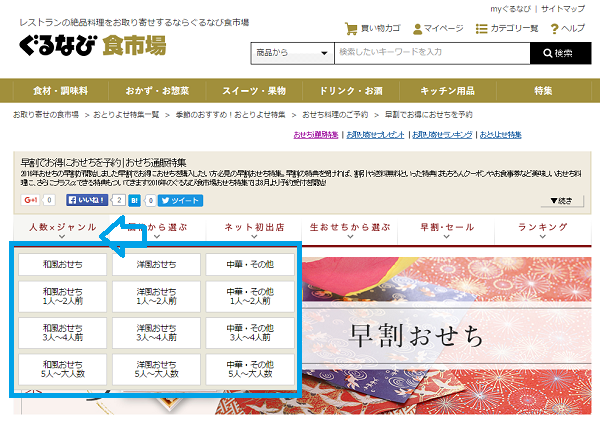The width and height of the screenshot is (600, 423).
Task: Select 和風おせち 1人〜2人前
Action: coord(62,296)
